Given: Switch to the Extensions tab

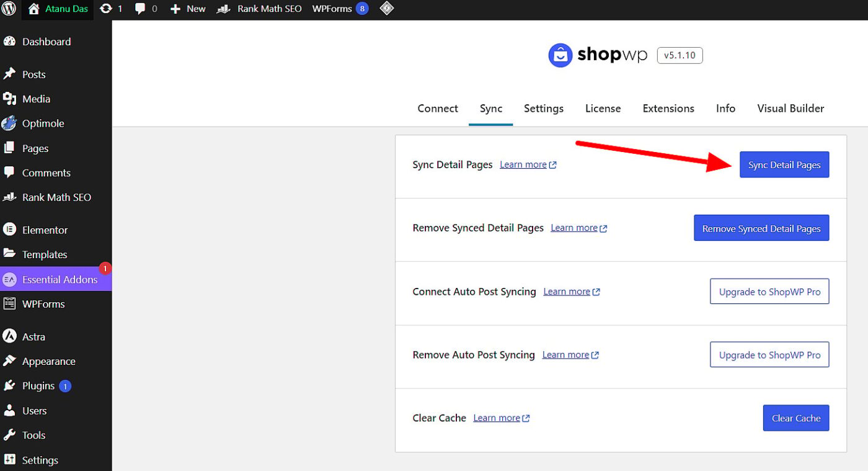Looking at the screenshot, I should pos(668,108).
